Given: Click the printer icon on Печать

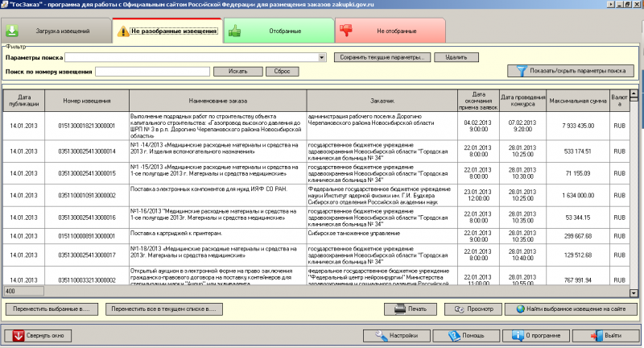Looking at the screenshot, I should coord(399,309).
